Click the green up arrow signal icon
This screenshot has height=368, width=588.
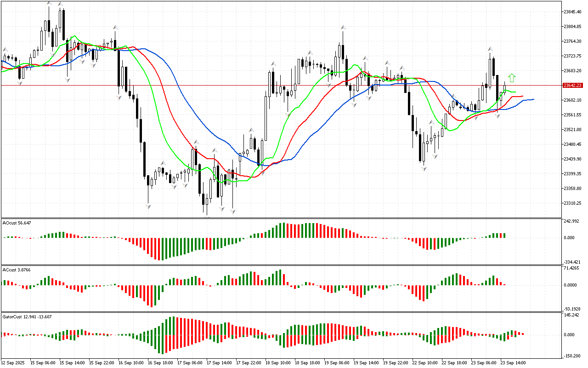coord(512,78)
